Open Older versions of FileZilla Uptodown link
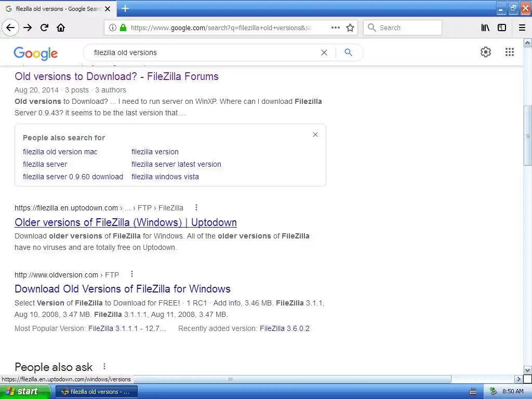Screen dimensions: 532x399 click(x=126, y=222)
